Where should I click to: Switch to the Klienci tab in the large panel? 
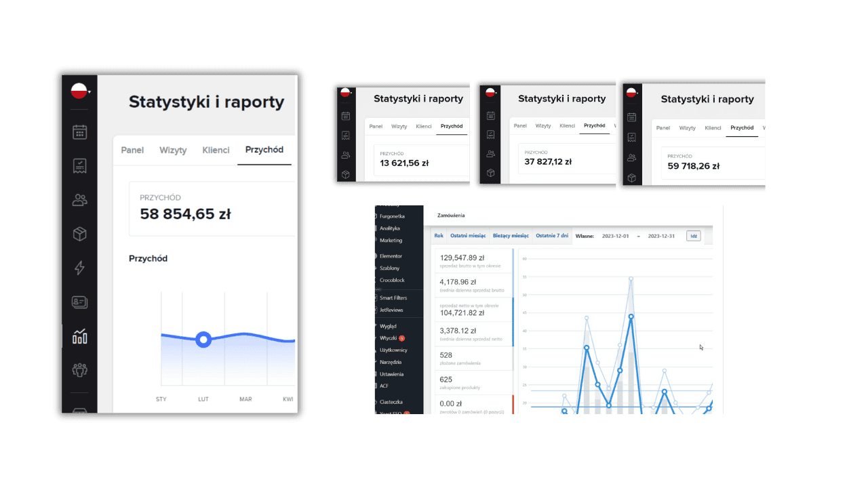tap(216, 150)
